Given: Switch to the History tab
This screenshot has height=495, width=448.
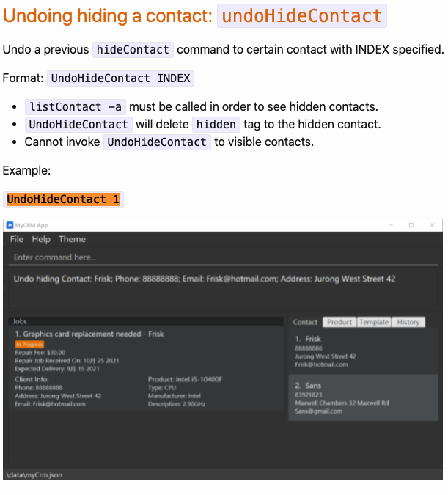Looking at the screenshot, I should click(x=408, y=323).
